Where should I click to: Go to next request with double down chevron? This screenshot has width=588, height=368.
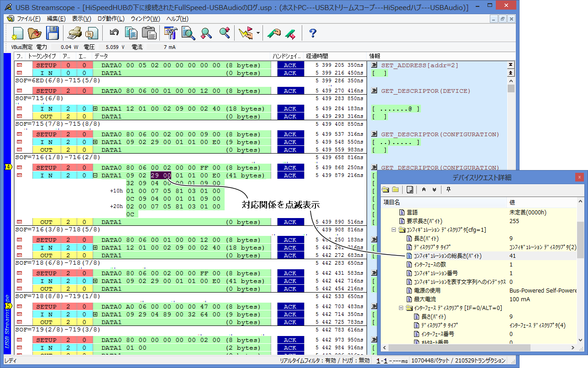point(434,190)
